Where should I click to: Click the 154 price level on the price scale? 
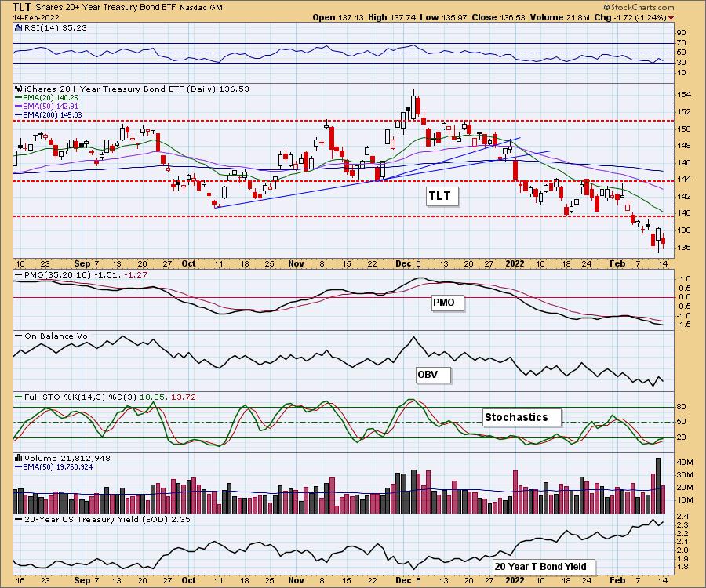coord(684,95)
